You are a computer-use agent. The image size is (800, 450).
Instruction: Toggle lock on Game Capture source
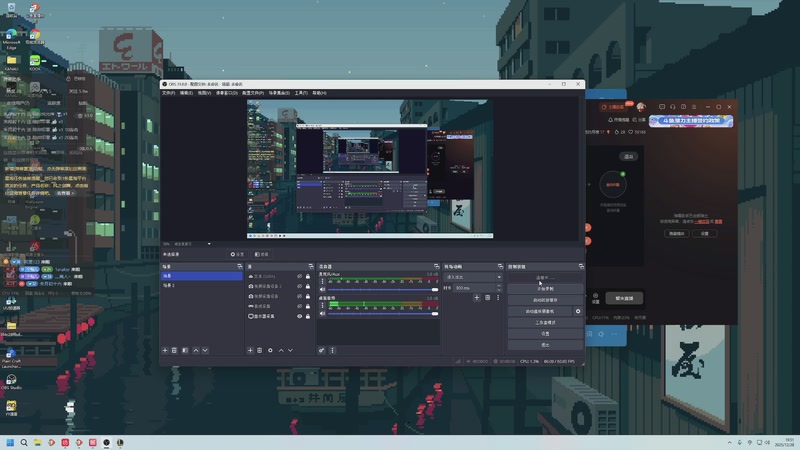pos(308,306)
